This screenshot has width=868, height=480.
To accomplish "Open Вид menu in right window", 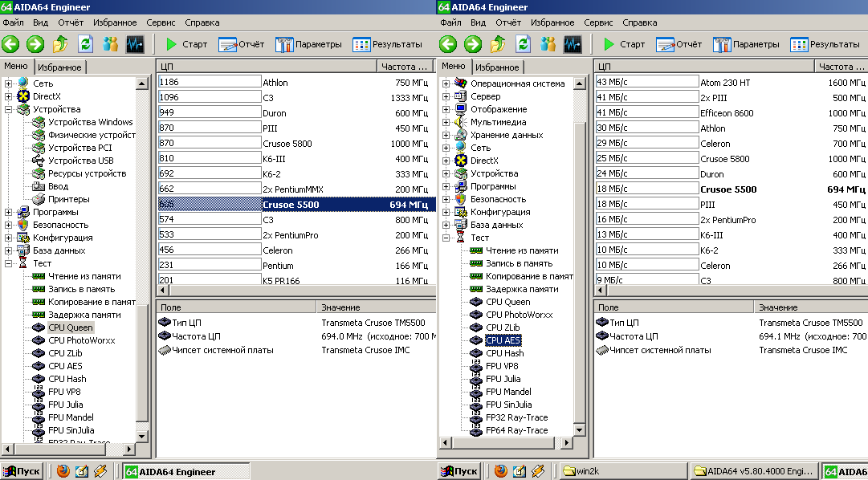I will point(479,22).
